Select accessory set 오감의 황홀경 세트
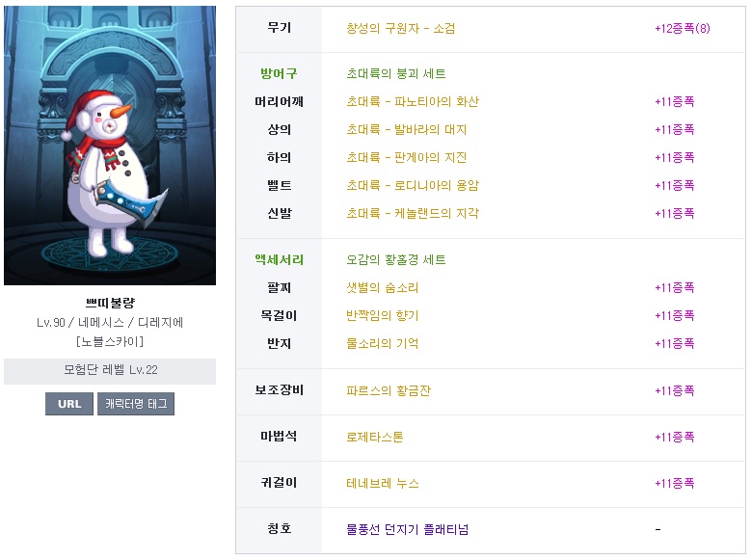The width and height of the screenshot is (751, 560). 396,259
